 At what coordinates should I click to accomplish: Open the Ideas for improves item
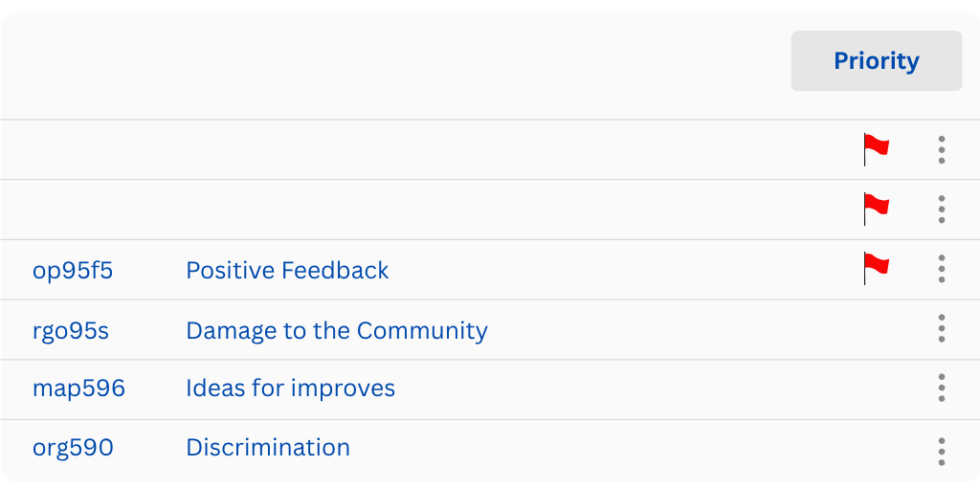tap(290, 388)
